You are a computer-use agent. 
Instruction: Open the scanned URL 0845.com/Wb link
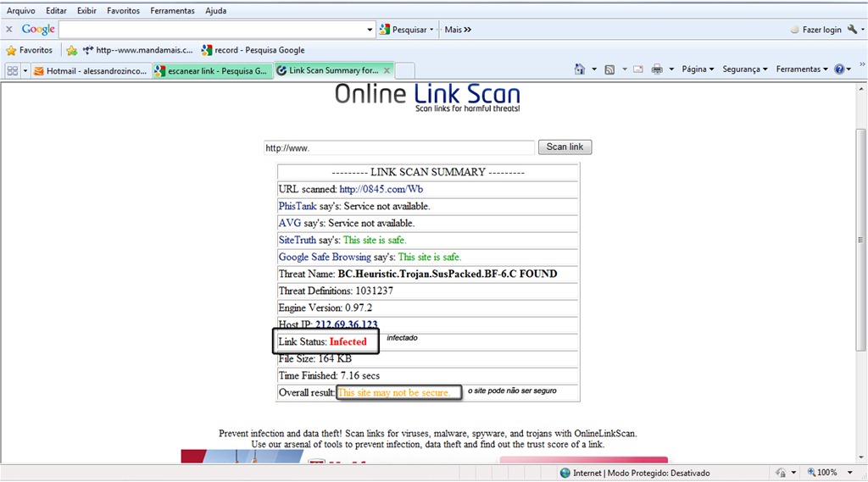(381, 189)
